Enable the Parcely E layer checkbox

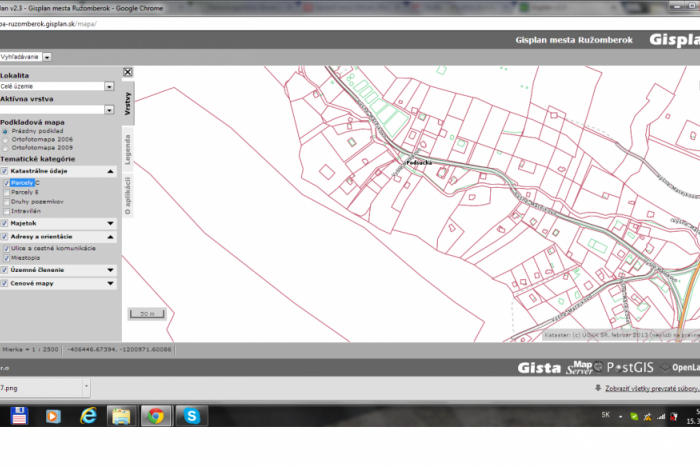5,192
